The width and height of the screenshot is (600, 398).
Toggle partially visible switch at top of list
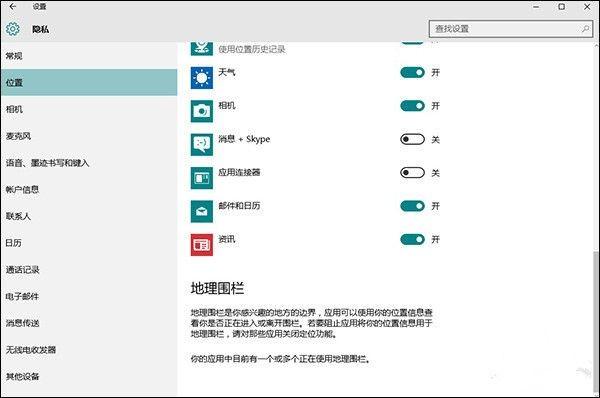point(412,42)
